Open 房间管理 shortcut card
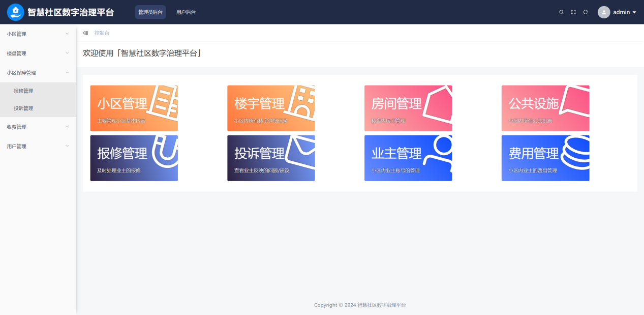 (408, 107)
